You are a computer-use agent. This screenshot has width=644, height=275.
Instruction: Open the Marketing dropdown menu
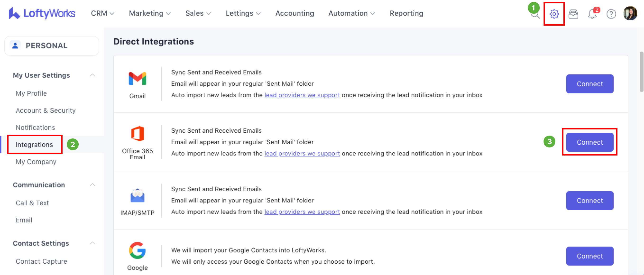[x=150, y=13]
